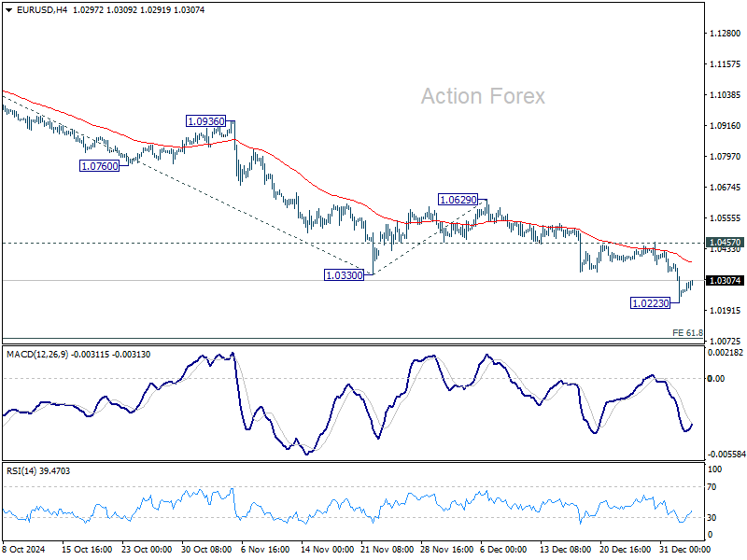Viewport: 747px width, 560px height.
Task: Click the 1.00725 price axis value
Action: (726, 342)
